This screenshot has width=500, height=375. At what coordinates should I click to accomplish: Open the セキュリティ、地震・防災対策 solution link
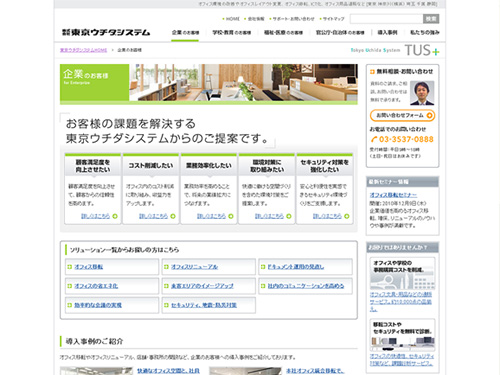(x=204, y=305)
